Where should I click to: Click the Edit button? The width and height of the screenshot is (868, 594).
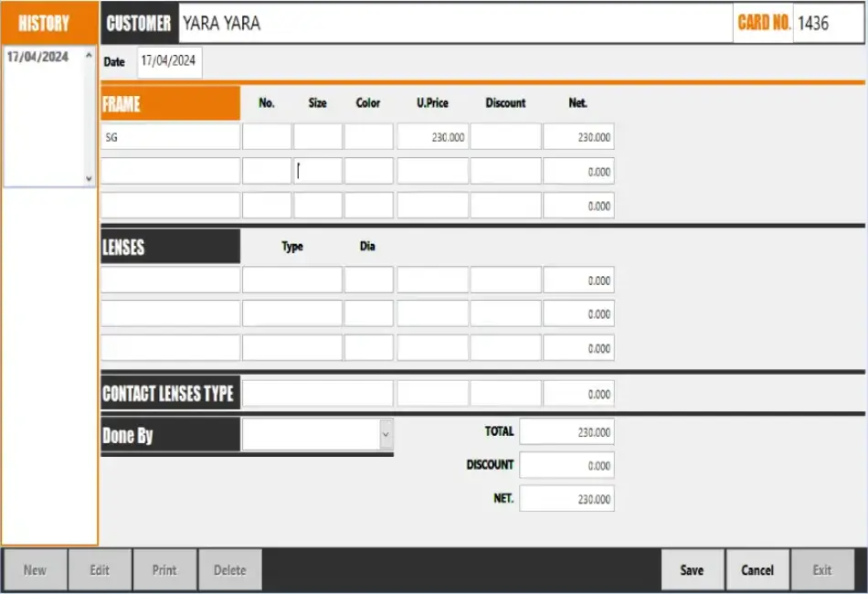click(x=100, y=569)
